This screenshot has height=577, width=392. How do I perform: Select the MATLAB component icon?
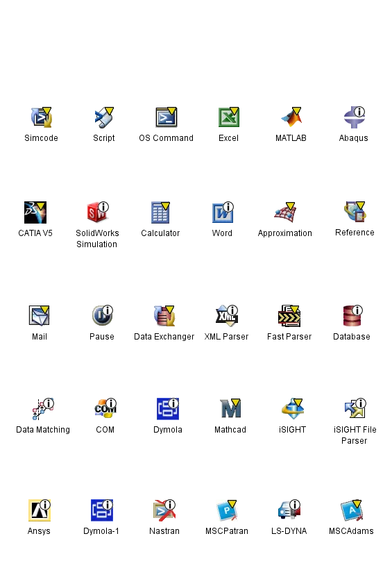pos(291,117)
